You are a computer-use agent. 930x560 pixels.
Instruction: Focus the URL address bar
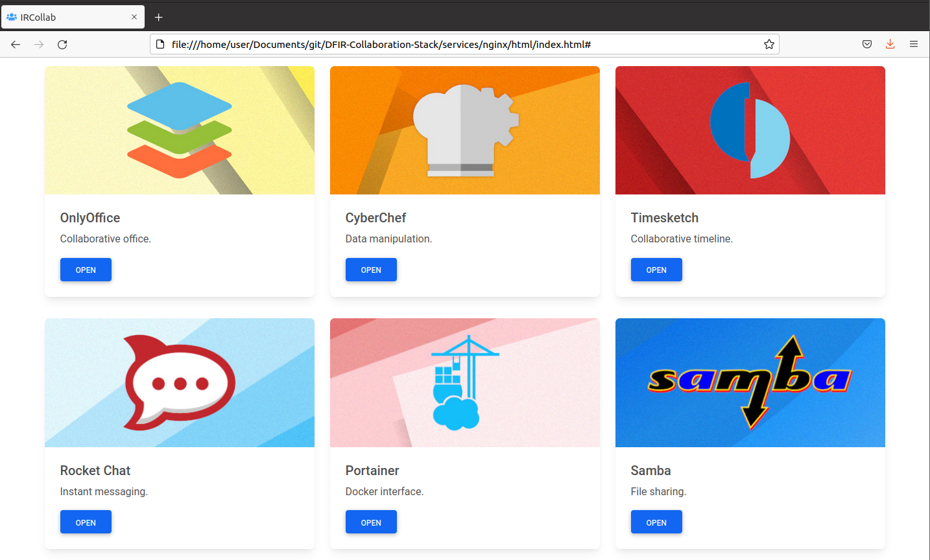[464, 44]
